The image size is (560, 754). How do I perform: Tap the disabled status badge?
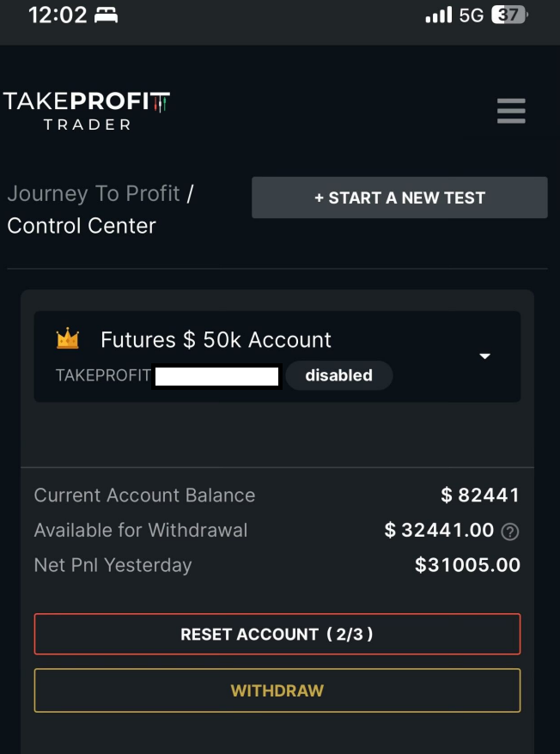tap(338, 375)
